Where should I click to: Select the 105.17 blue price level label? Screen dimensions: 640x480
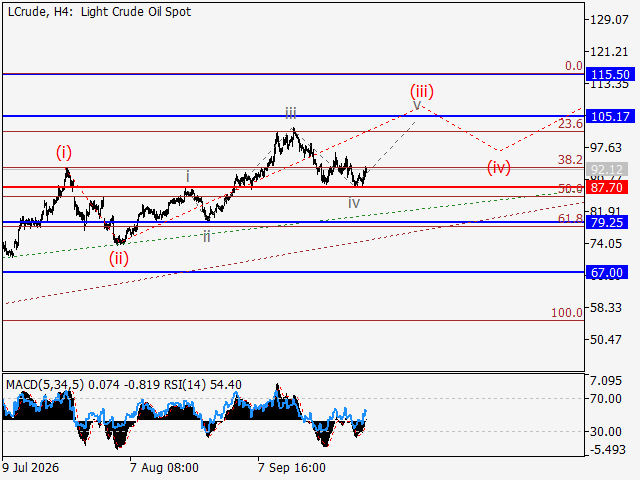pyautogui.click(x=610, y=116)
